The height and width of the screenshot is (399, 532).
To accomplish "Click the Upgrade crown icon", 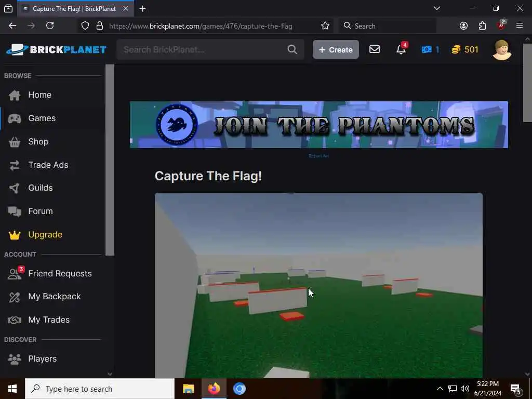I will [15, 235].
